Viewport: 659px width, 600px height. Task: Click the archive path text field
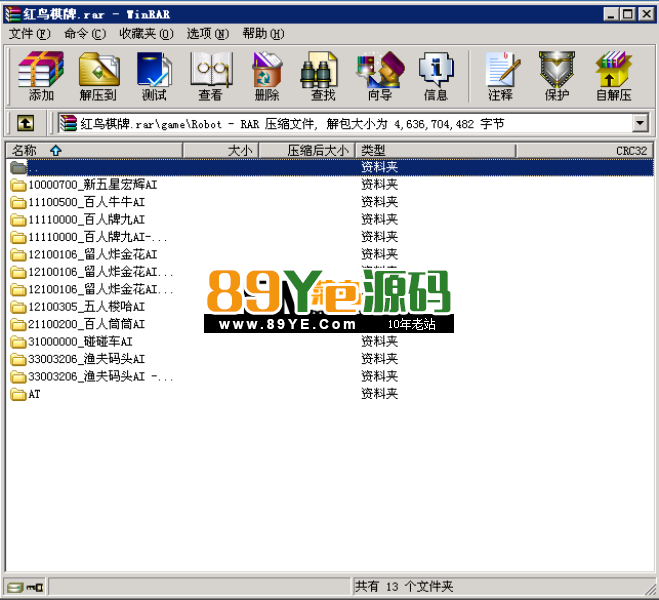(345, 124)
